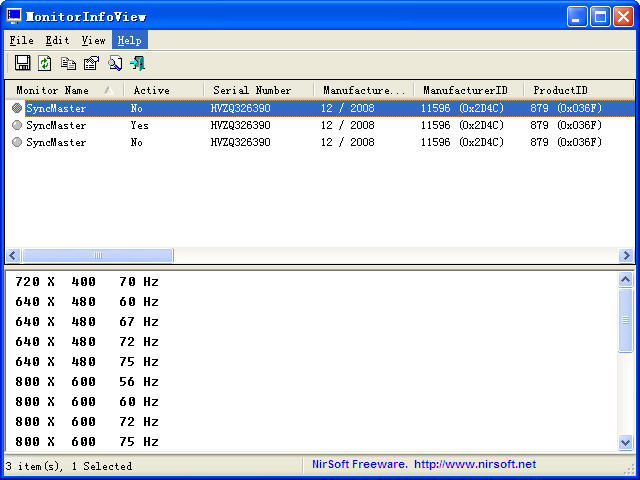Click the Copy Selected Items icon

pyautogui.click(x=68, y=63)
